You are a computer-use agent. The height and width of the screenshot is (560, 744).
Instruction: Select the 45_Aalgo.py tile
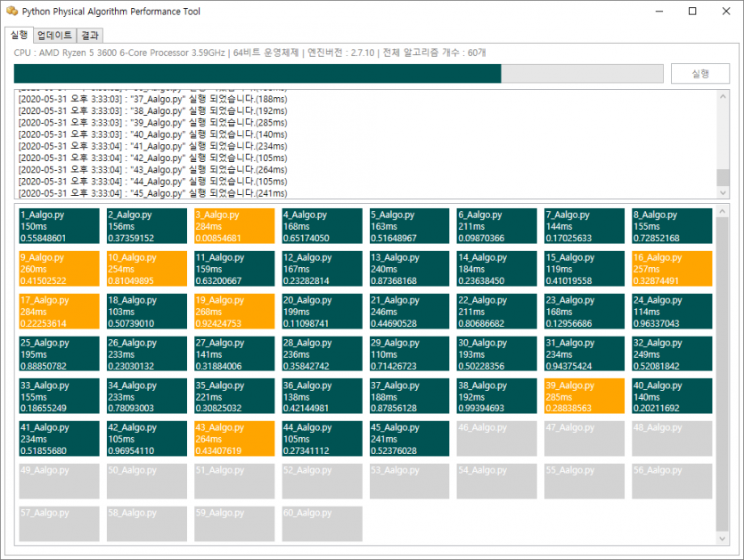point(410,439)
